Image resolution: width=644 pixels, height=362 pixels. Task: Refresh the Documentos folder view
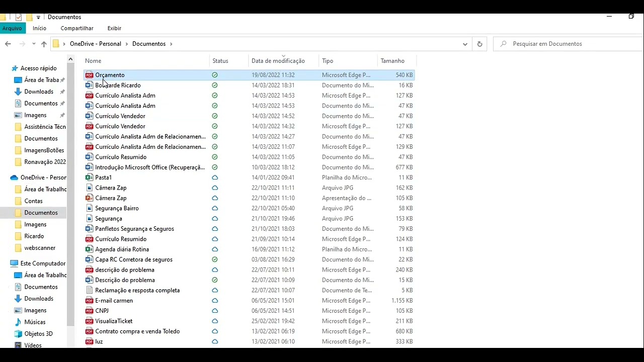(479, 44)
